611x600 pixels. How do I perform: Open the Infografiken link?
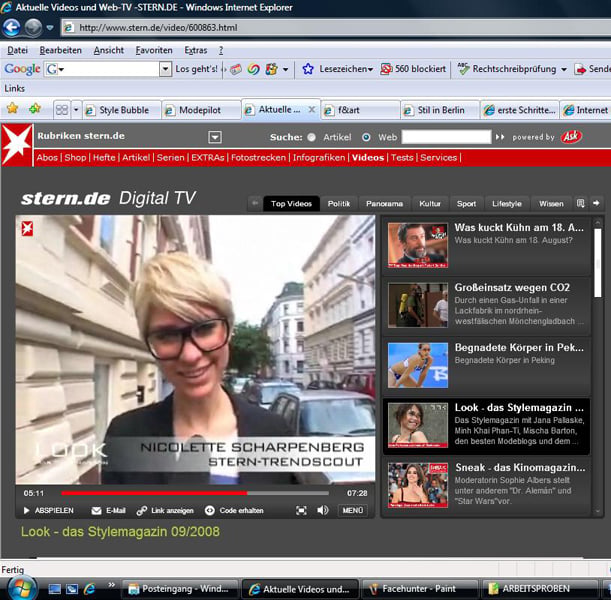click(x=319, y=158)
